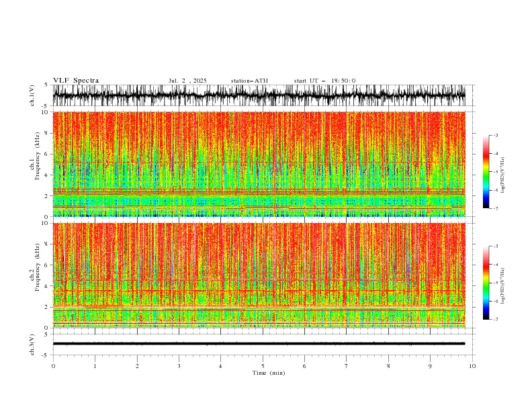The width and height of the screenshot is (532, 411).
Task: Click inside the ch.2 spectrogram panel
Action: tap(259, 275)
